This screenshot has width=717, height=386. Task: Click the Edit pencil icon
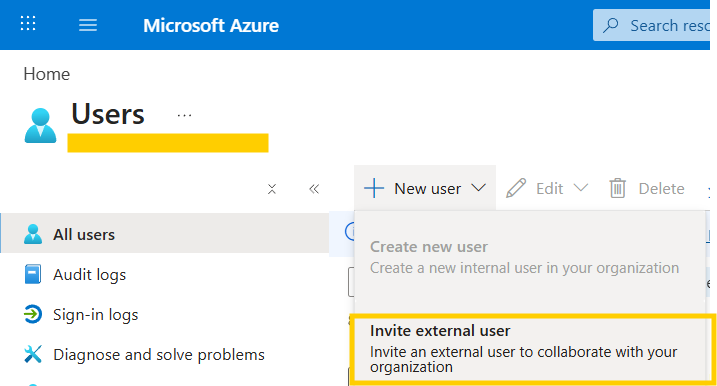(516, 188)
